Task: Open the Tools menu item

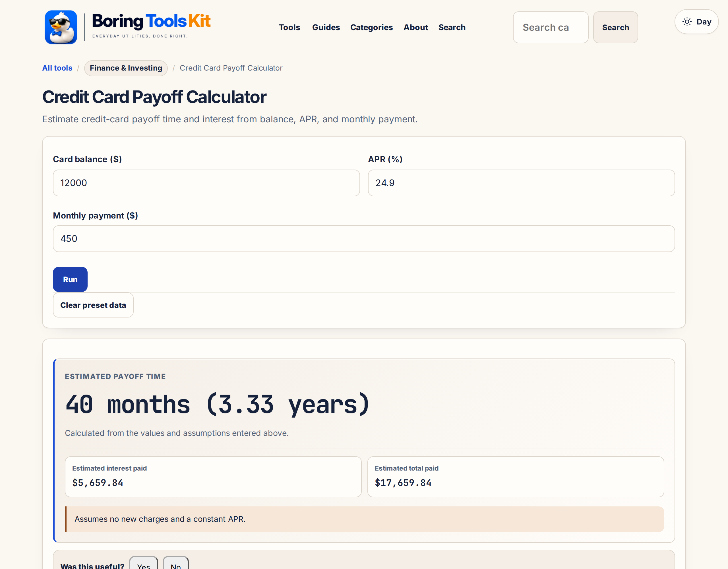Action: (289, 27)
